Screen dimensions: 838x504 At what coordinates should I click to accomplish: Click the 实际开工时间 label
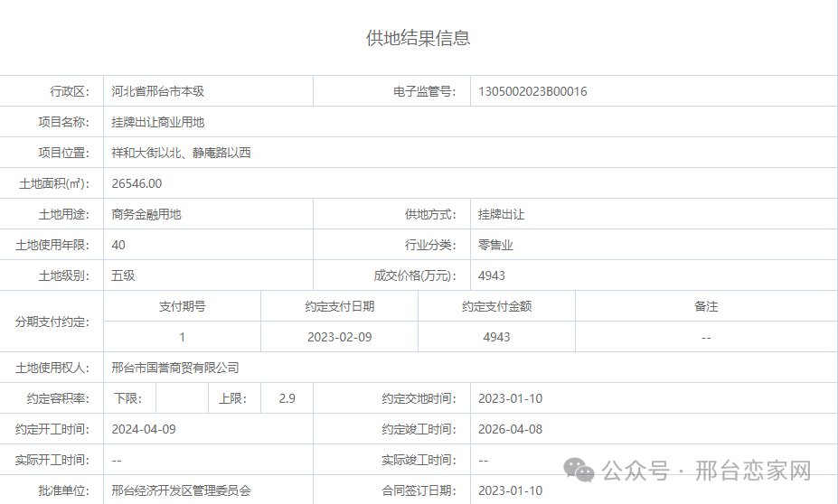click(x=52, y=460)
